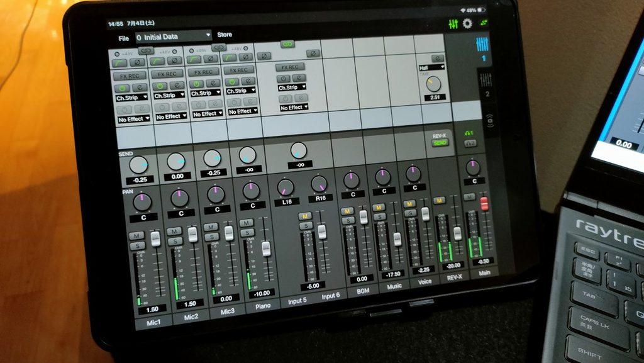Open Mic1 Ch.Strip effect dropdown

131,98
